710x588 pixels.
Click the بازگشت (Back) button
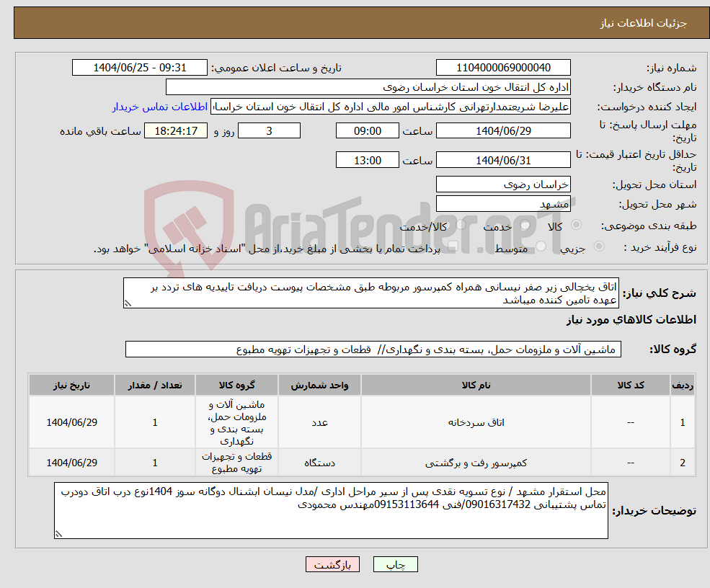pos(332,564)
